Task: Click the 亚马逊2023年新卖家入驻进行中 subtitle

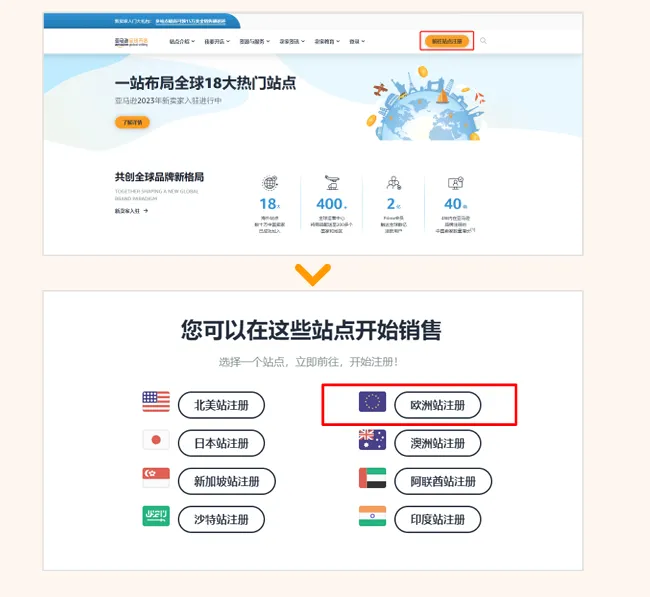Action: pos(168,101)
